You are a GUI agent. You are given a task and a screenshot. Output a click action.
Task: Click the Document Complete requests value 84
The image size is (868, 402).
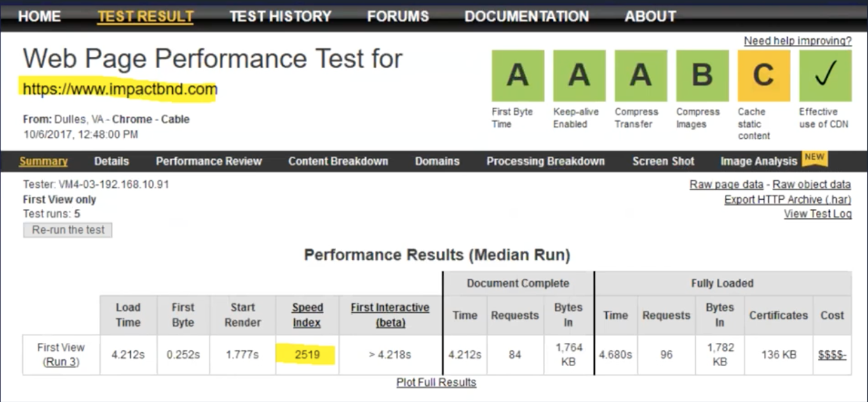[515, 355]
